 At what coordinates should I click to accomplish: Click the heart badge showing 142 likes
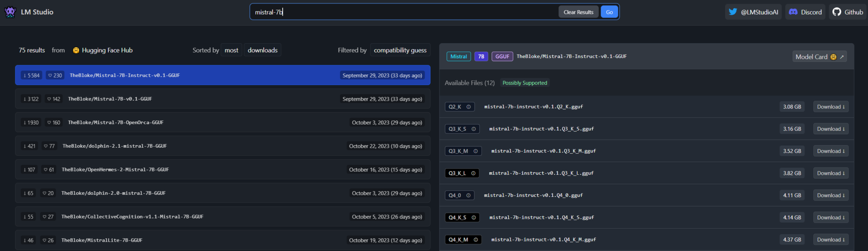click(53, 99)
